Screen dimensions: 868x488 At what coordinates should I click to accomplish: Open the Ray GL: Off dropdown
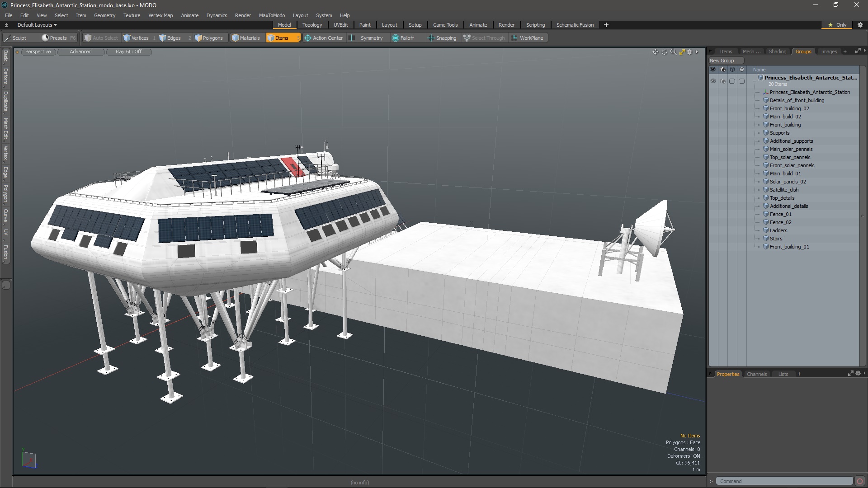click(128, 52)
